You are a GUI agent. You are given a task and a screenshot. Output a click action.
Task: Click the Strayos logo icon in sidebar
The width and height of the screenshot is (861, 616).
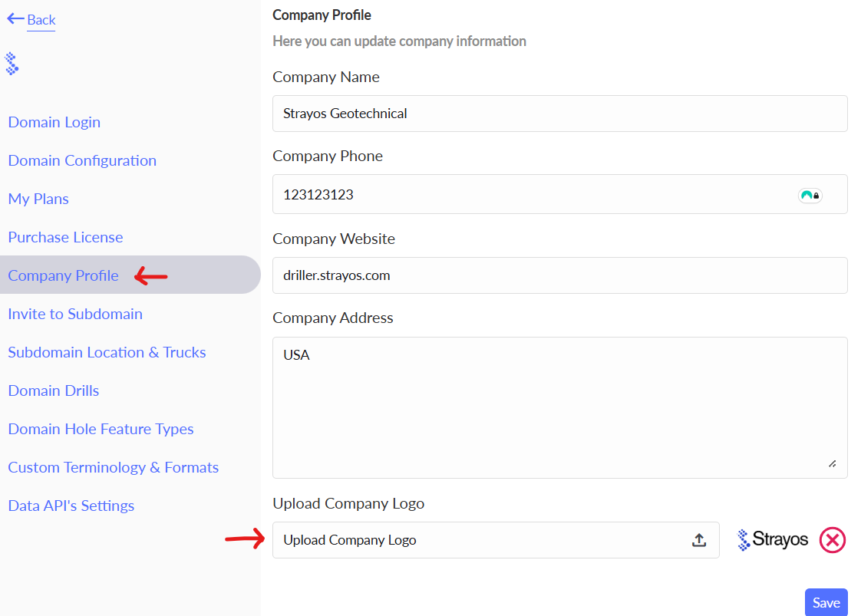click(x=12, y=64)
